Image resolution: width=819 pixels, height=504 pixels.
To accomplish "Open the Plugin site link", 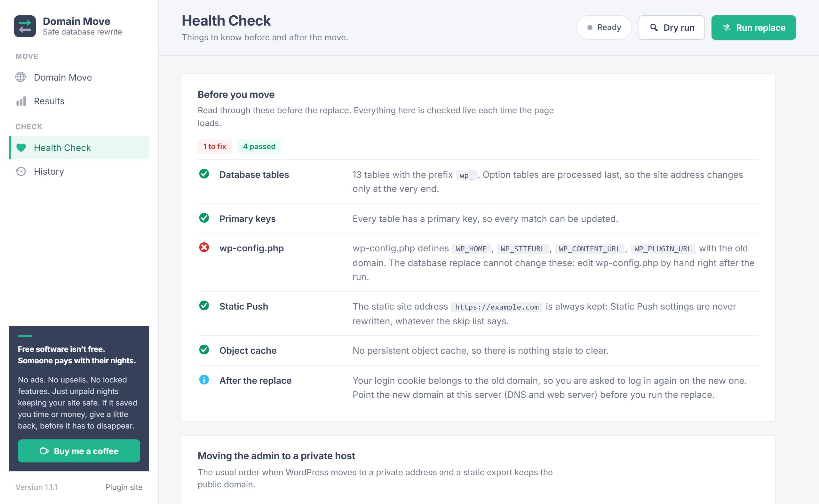I will 124,487.
